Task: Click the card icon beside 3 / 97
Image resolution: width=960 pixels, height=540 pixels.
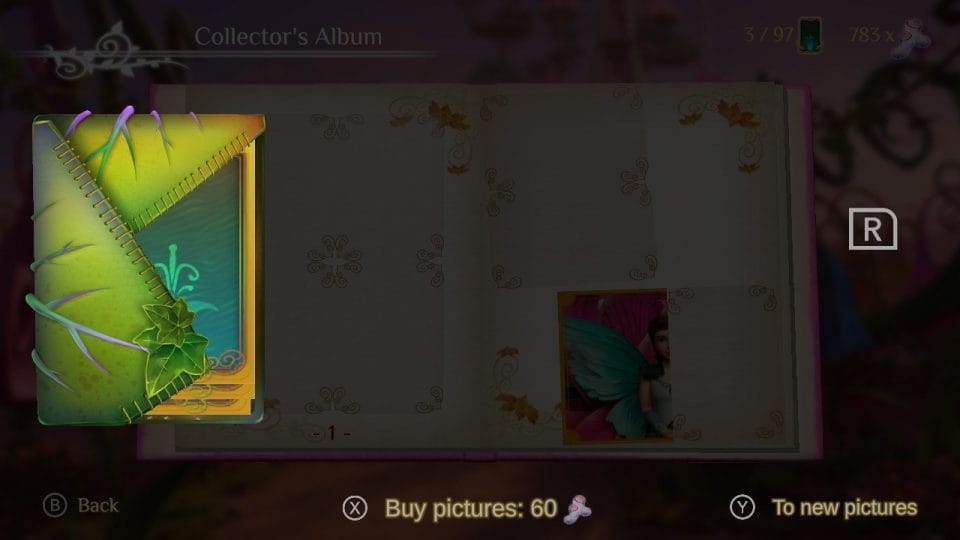Action: pos(810,35)
